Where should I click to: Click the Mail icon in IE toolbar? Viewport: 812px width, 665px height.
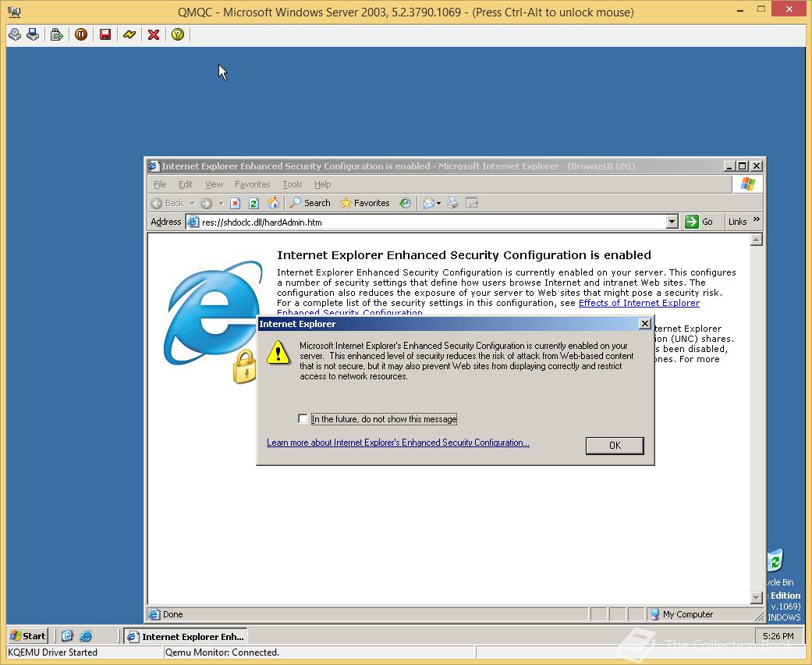(x=429, y=203)
